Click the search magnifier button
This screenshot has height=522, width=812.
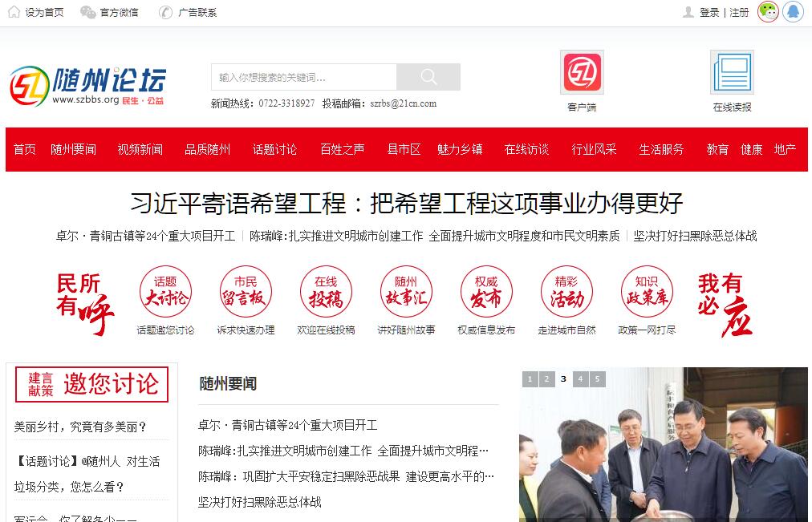[x=428, y=77]
